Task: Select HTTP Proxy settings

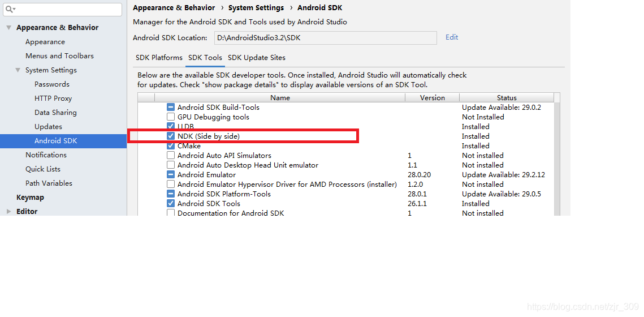Action: click(53, 98)
